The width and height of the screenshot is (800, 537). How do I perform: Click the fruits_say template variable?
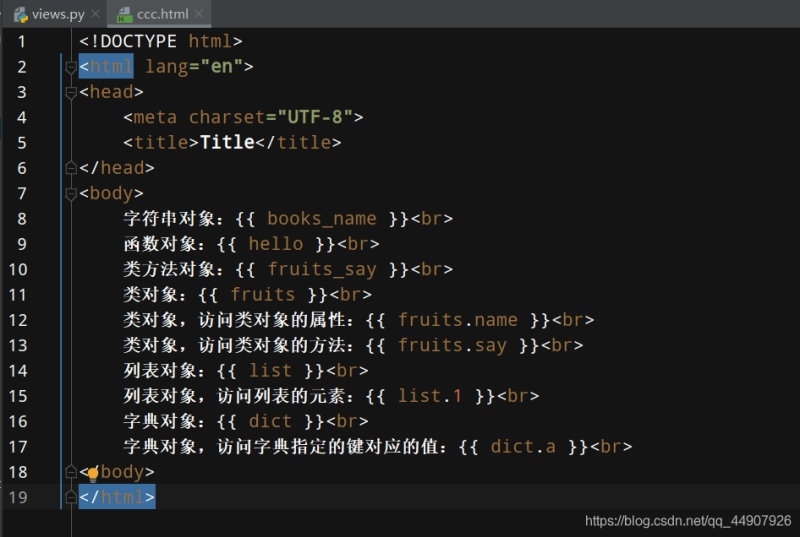pyautogui.click(x=322, y=269)
